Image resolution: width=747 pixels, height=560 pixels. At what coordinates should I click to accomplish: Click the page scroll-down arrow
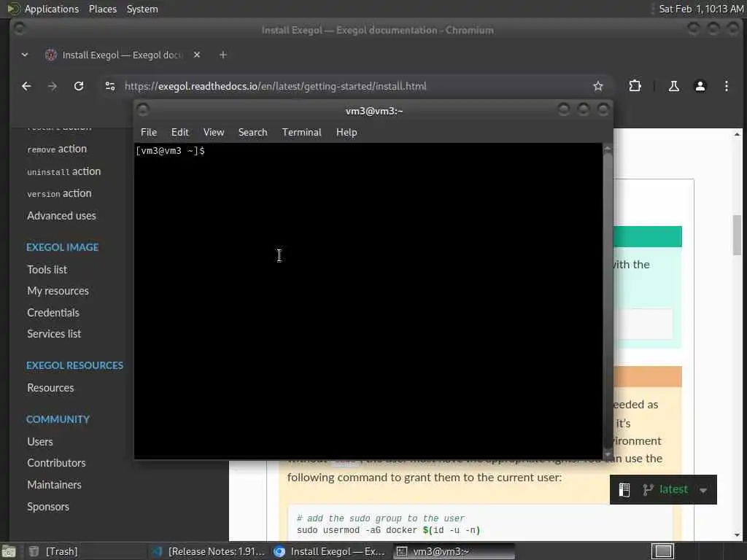[x=737, y=535]
